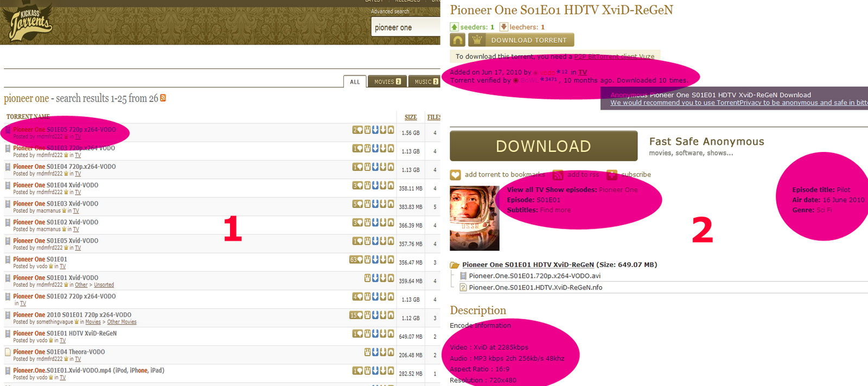The image size is (868, 386).
Task: Click the folder icon in file list
Action: click(x=455, y=265)
